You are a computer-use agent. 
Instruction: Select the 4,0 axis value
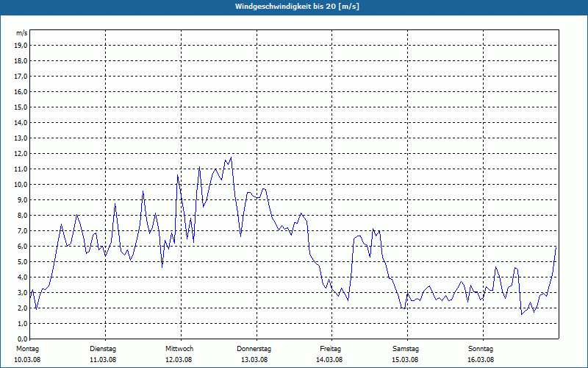tap(23, 277)
